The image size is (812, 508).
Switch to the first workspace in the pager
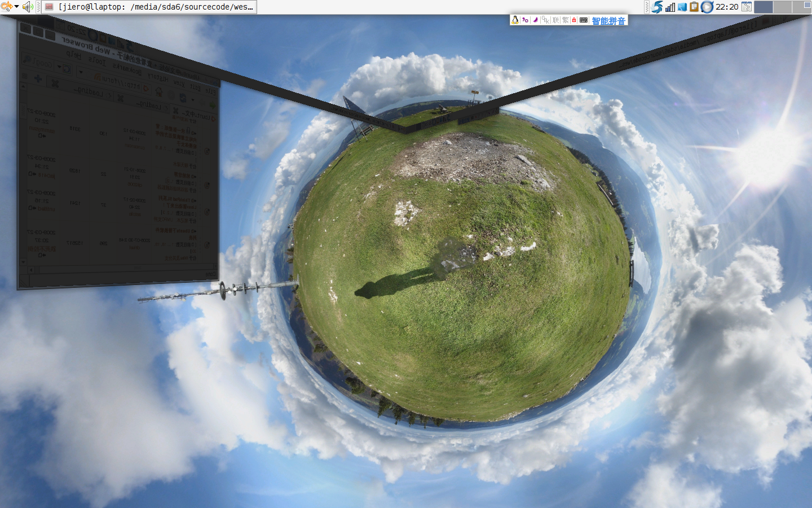click(763, 7)
